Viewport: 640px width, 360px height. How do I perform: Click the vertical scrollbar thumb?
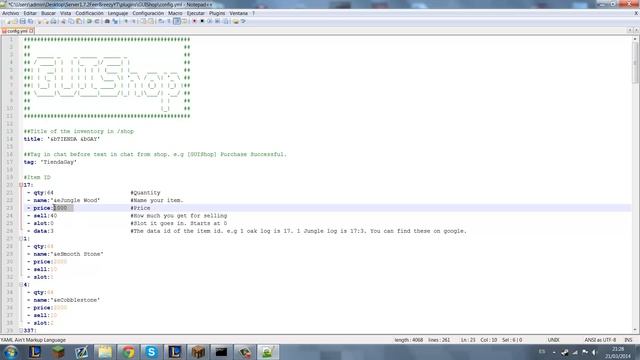635,62
